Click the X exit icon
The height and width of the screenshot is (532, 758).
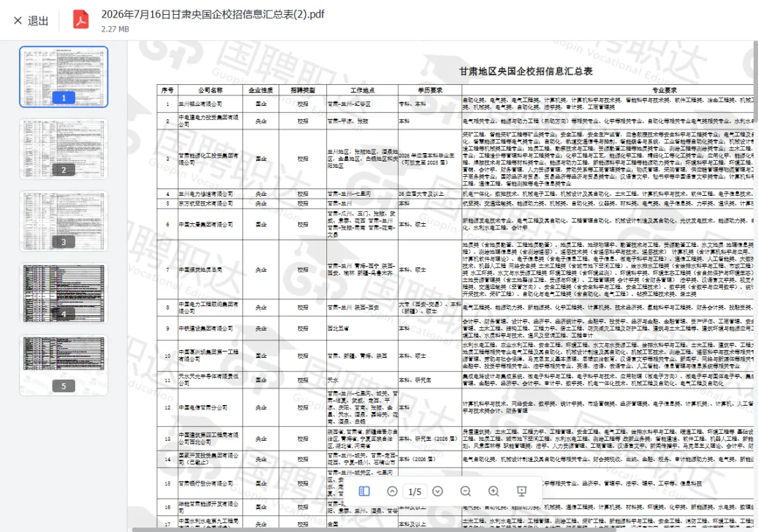(x=18, y=20)
